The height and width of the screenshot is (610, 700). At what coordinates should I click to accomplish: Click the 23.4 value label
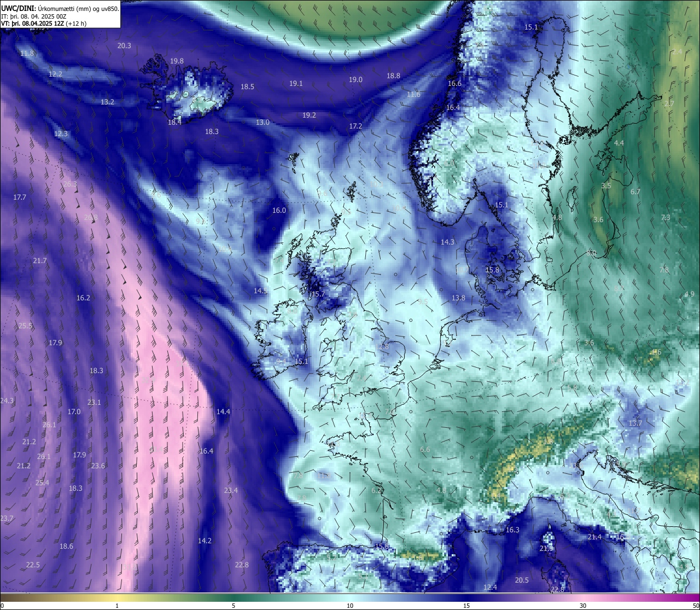click(x=231, y=491)
